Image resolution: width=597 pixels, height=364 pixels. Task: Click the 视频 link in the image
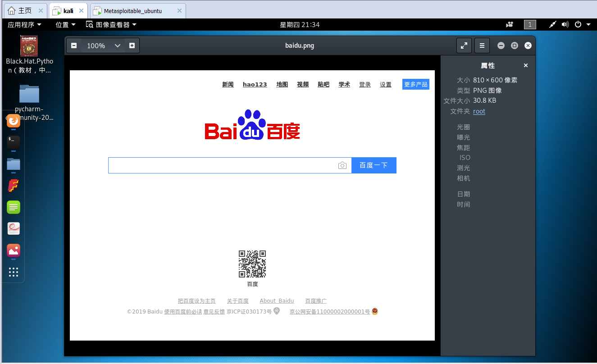(303, 84)
